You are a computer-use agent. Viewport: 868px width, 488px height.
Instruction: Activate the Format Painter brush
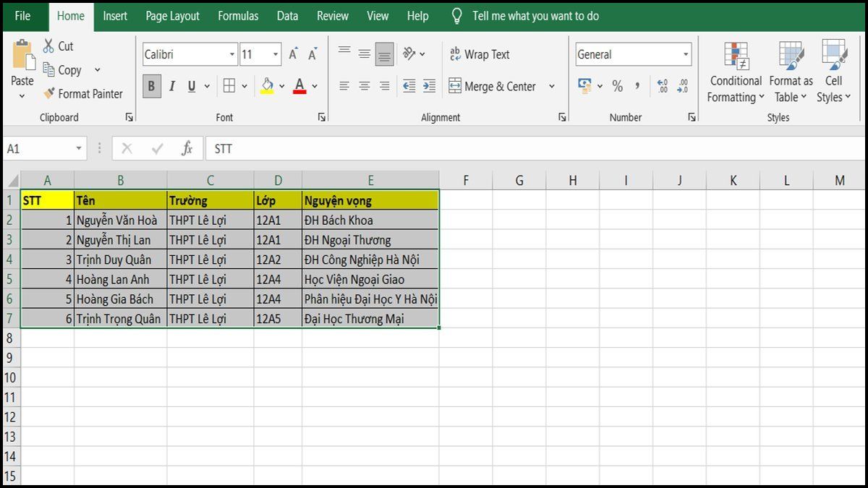pyautogui.click(x=49, y=94)
